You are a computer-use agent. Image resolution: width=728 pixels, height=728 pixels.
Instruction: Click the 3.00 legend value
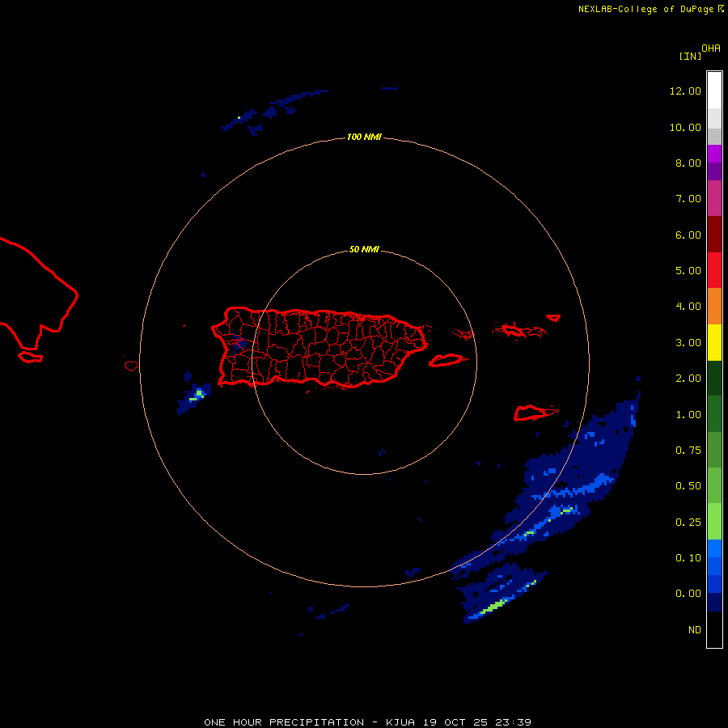[688, 343]
